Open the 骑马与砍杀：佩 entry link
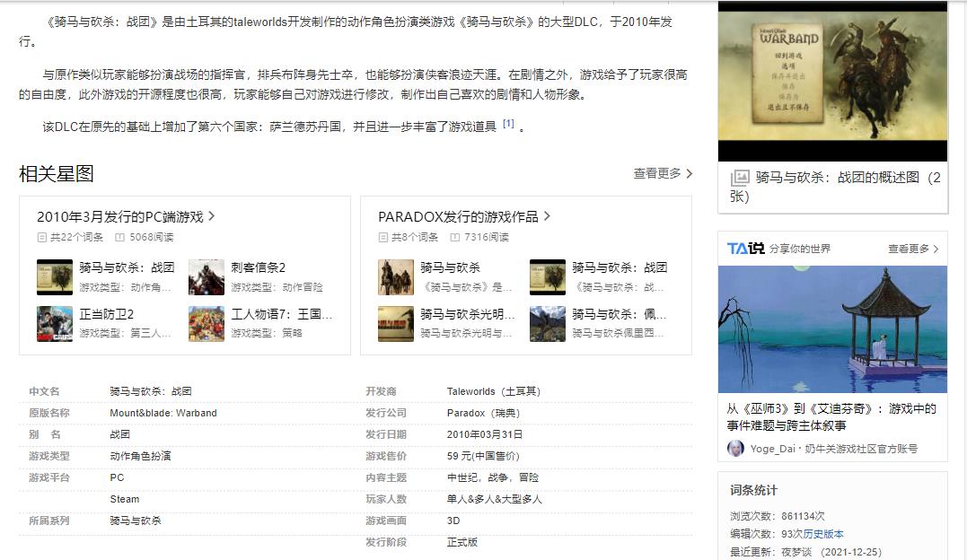This screenshot has height=560, width=967. coord(620,314)
